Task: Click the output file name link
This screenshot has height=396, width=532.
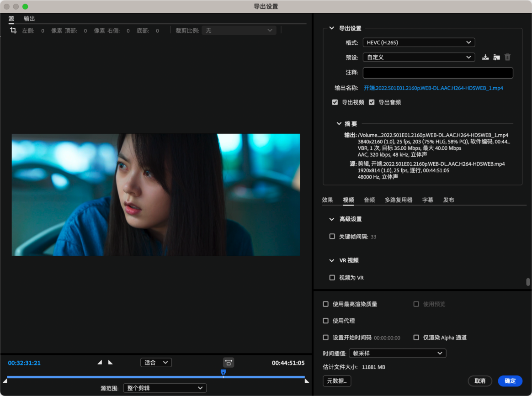Action: [433, 88]
